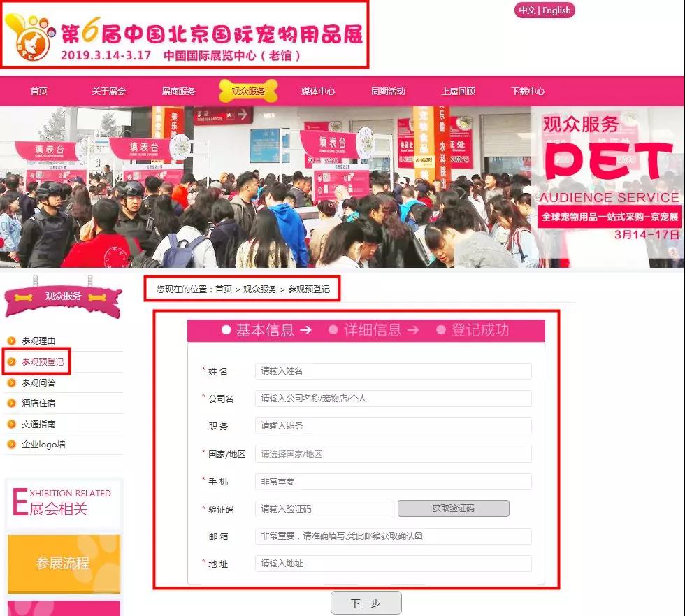
Task: Switch language to 中文
Action: 527,10
